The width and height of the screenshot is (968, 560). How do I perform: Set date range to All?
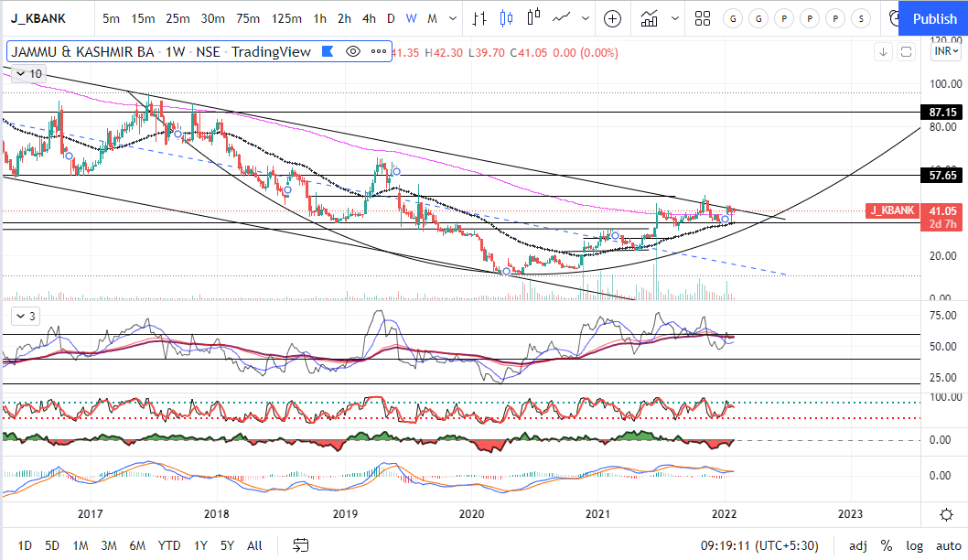(254, 545)
